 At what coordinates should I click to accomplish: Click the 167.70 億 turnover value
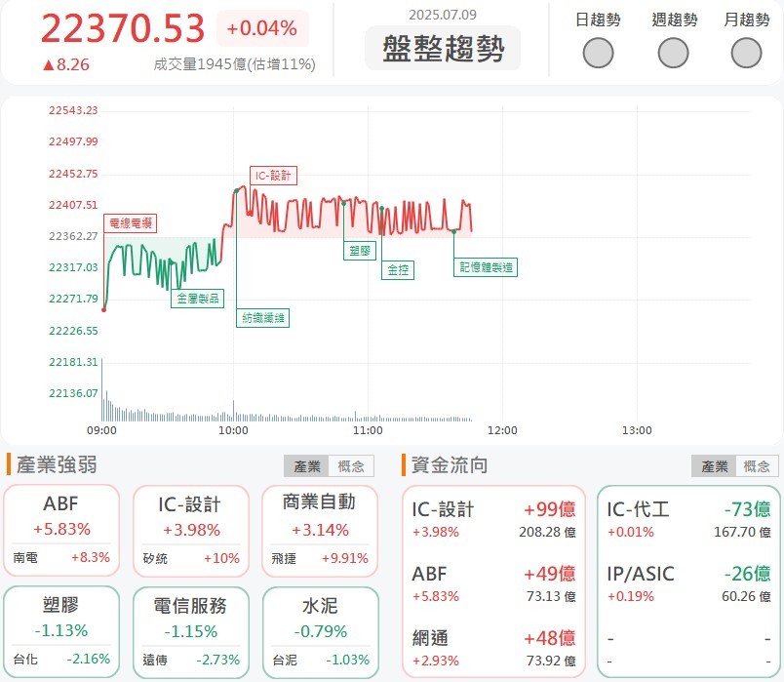742,532
